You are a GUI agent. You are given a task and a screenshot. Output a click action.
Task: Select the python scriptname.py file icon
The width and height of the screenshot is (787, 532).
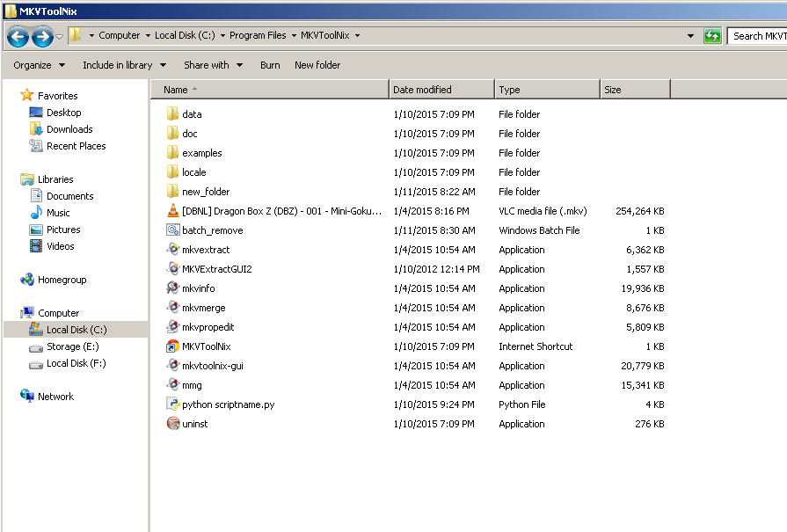[172, 404]
